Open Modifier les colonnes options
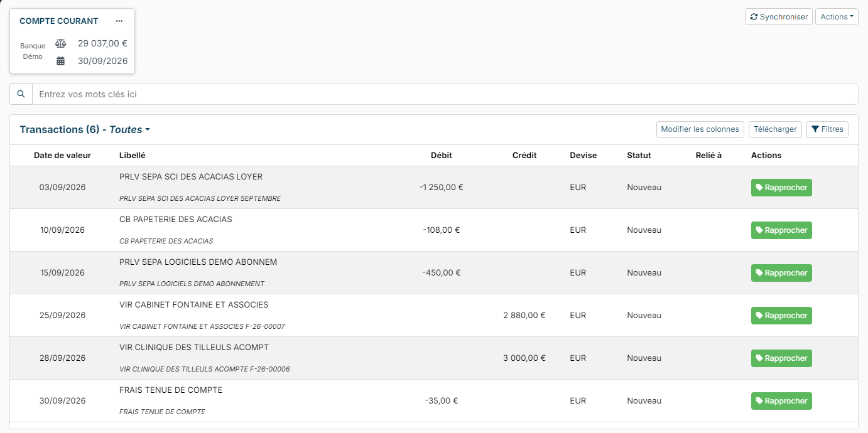The height and width of the screenshot is (433, 868). click(700, 129)
